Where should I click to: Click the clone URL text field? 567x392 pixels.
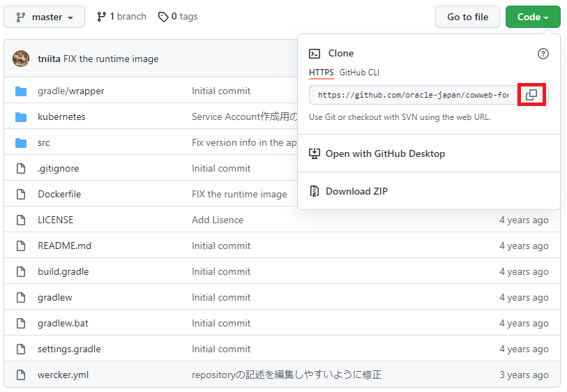tap(413, 95)
